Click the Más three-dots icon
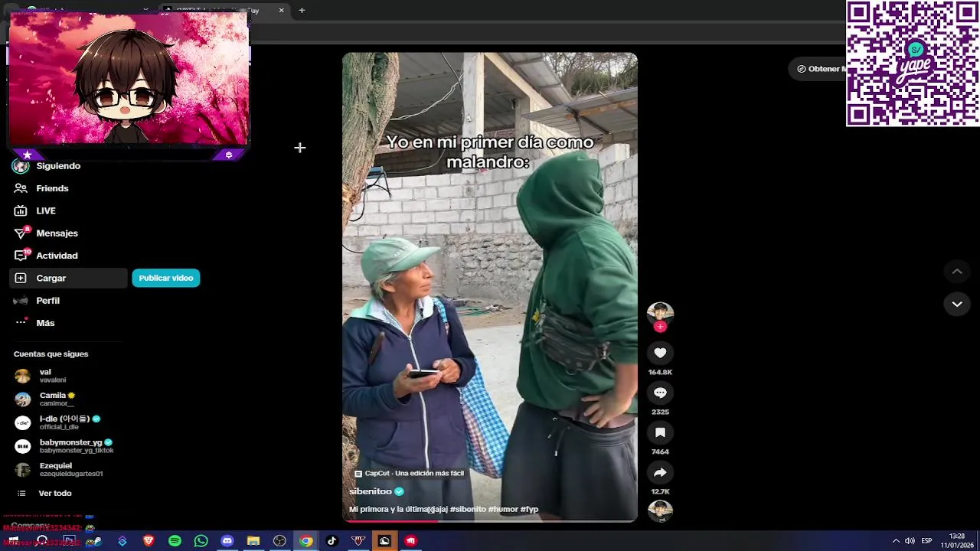Image resolution: width=980 pixels, height=551 pixels. click(x=21, y=323)
